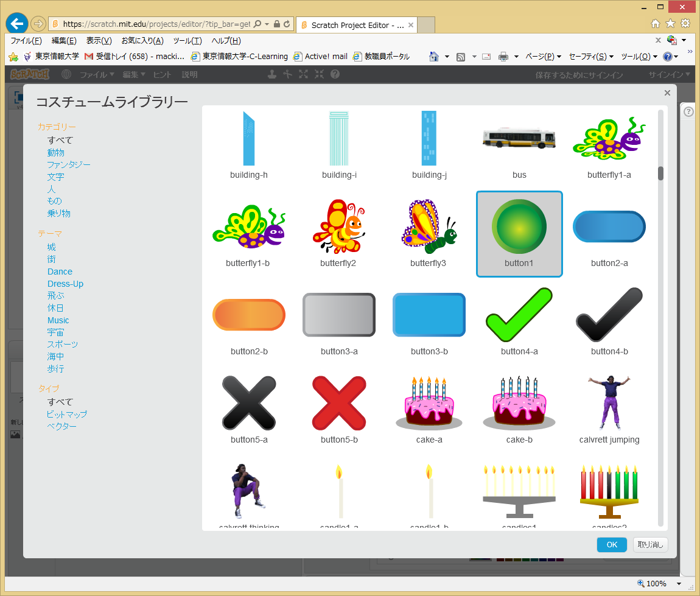700x596 pixels.
Task: Expand the print icon dropdown arrow
Action: click(517, 57)
